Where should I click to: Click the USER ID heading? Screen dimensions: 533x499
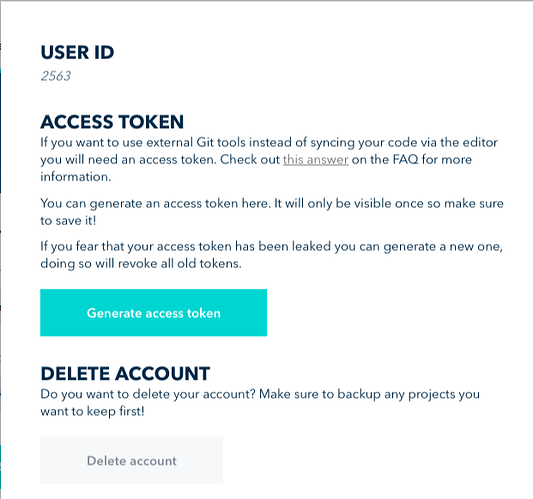pos(77,52)
